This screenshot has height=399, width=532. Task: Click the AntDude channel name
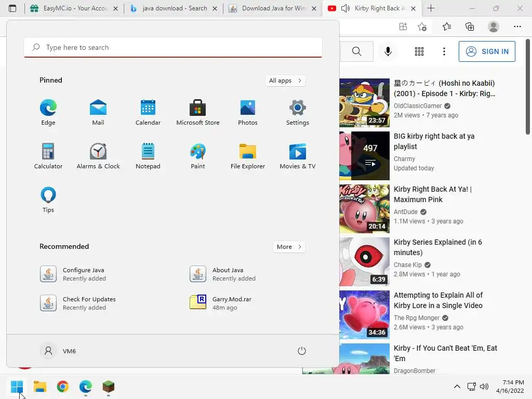point(405,212)
